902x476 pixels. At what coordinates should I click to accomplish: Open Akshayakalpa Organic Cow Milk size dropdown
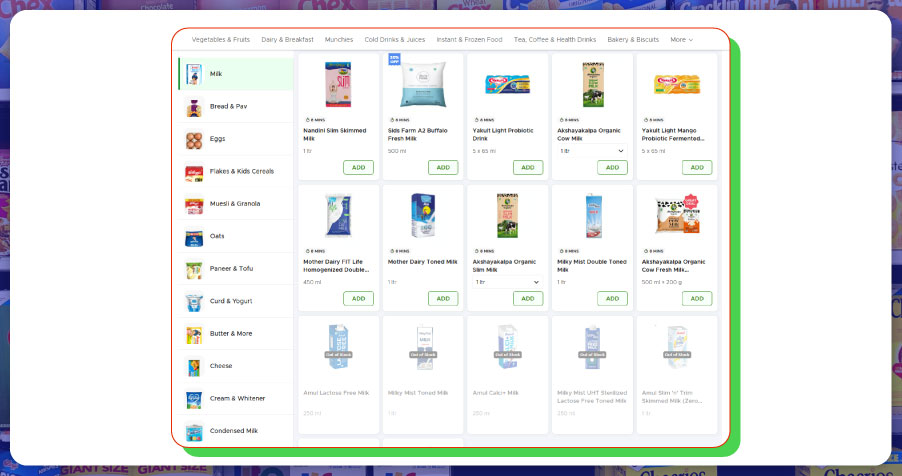tap(593, 151)
